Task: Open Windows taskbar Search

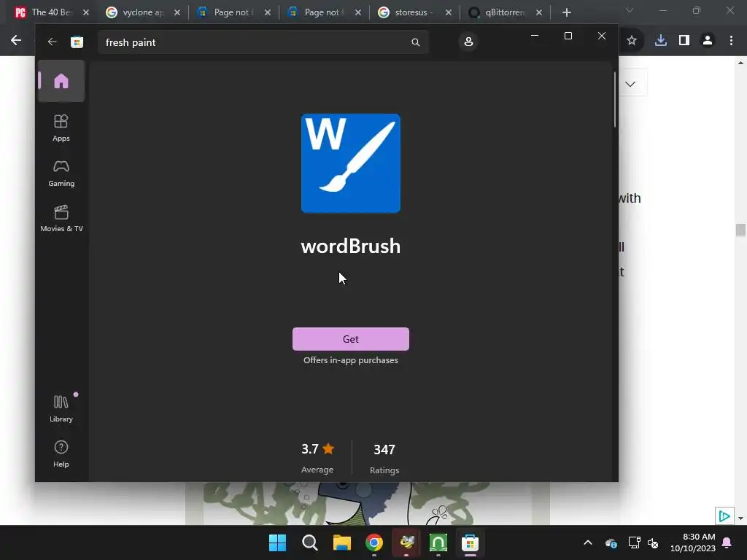Action: click(x=309, y=542)
